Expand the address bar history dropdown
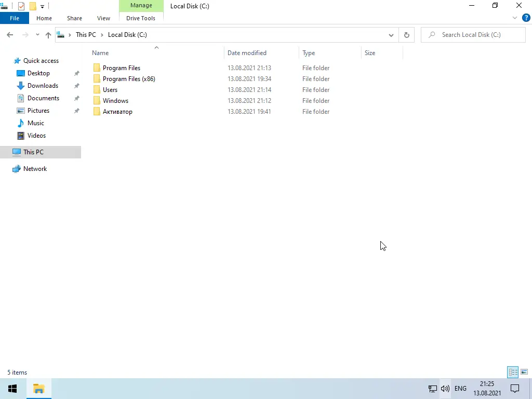 391,35
